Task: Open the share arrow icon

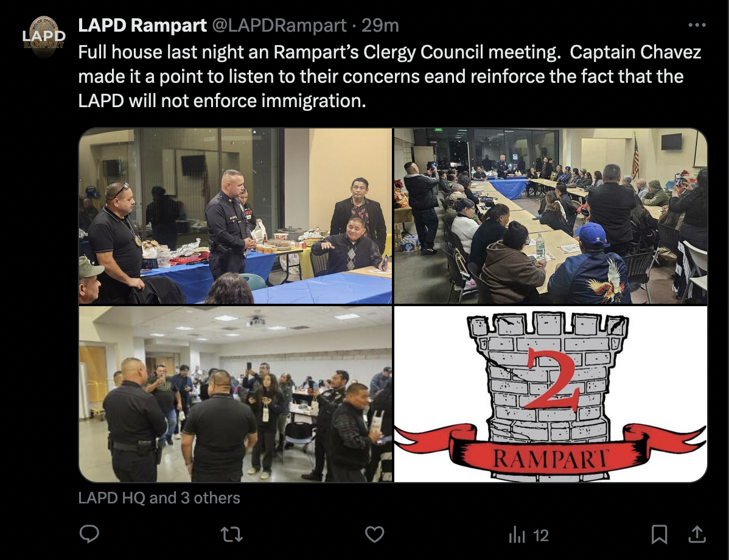Action: click(x=697, y=534)
